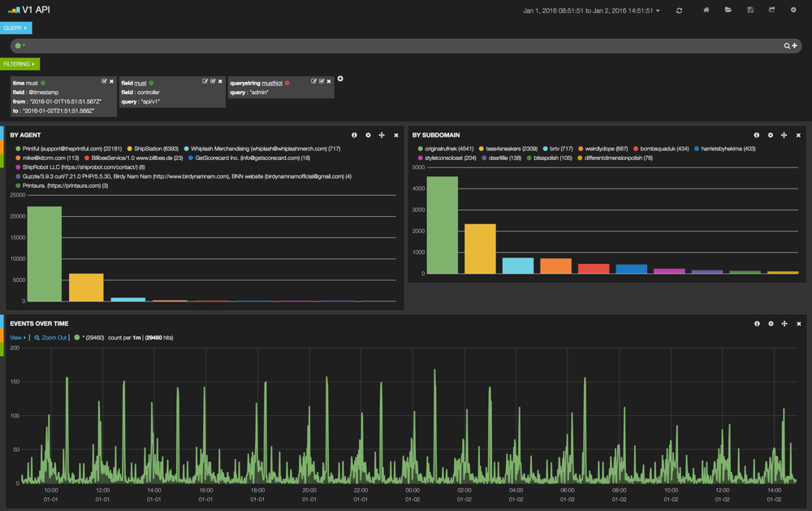812x511 pixels.
Task: Grab the BY AGENT panel move handle
Action: coord(382,135)
